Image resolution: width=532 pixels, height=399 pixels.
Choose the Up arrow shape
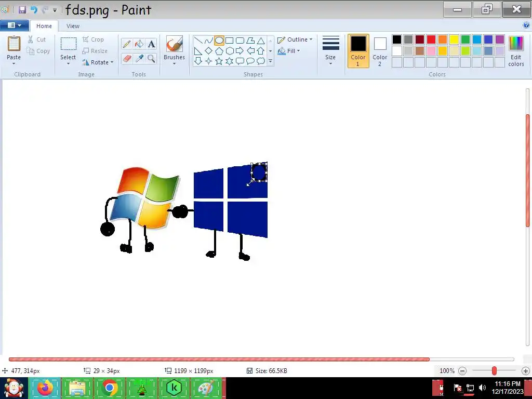coord(261,51)
